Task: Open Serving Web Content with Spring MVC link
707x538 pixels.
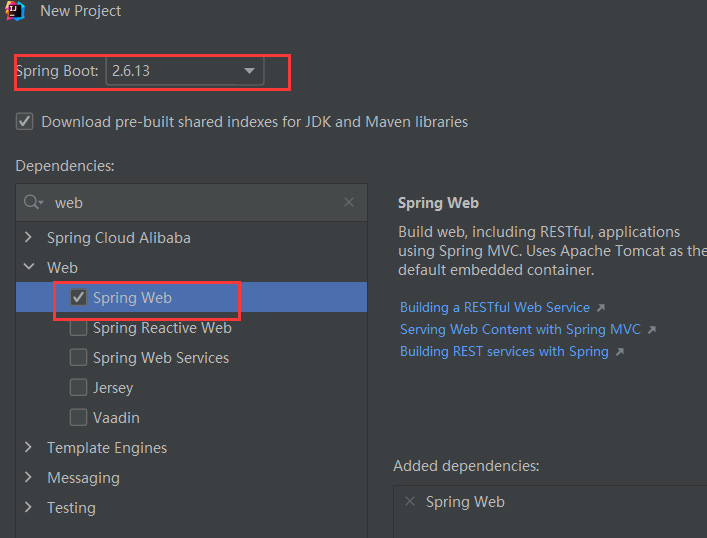Action: pos(520,330)
